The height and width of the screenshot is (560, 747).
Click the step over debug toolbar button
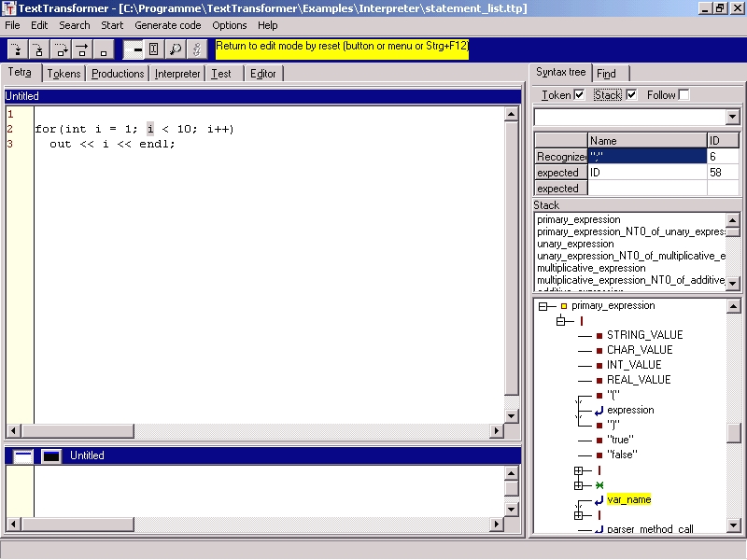[x=39, y=49]
